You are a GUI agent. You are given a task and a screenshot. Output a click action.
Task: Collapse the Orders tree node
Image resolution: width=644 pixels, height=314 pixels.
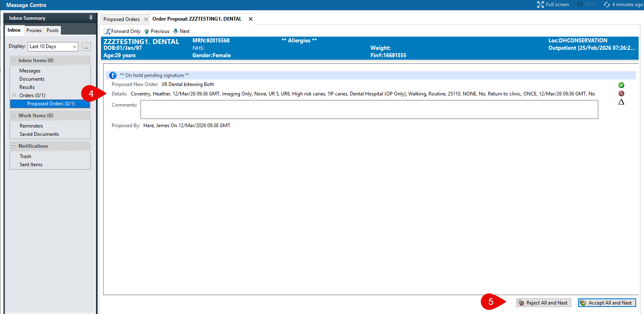point(14,95)
